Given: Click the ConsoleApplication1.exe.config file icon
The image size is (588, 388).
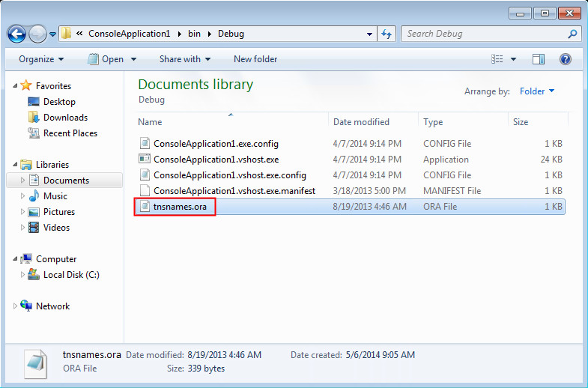Looking at the screenshot, I should (145, 143).
